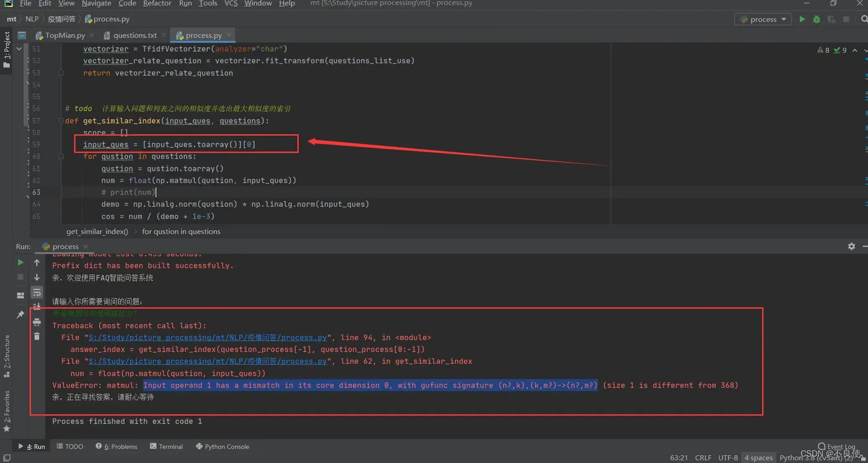Viewport: 868px width, 463px height.
Task: Rerun process in the Run panel
Action: 20,263
